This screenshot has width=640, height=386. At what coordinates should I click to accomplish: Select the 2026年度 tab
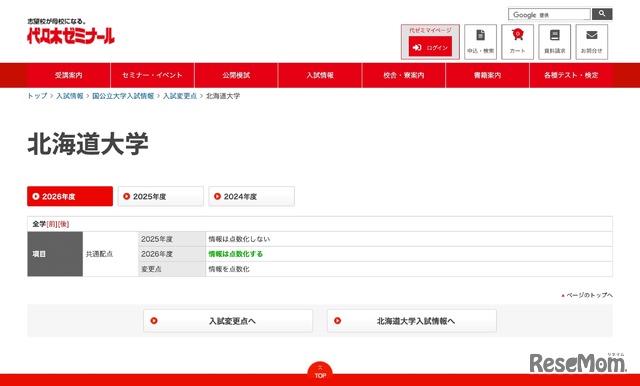tap(70, 196)
